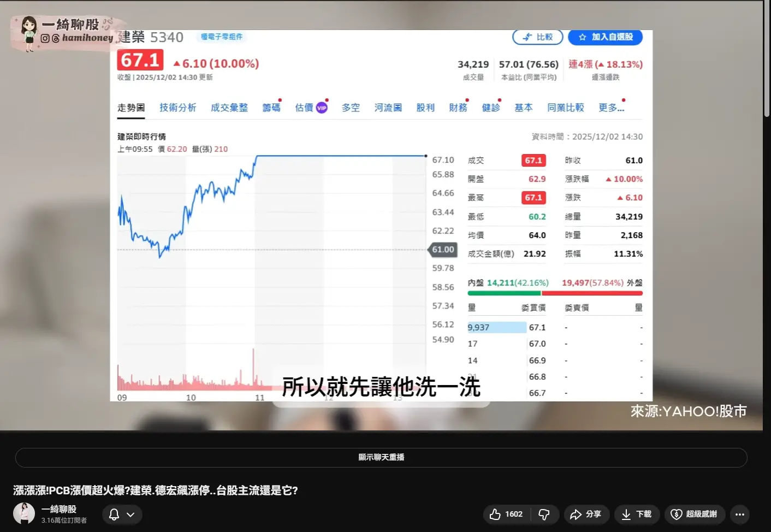771x532 pixels.
Task: Open the three-dot more actions menu
Action: pyautogui.click(x=740, y=514)
